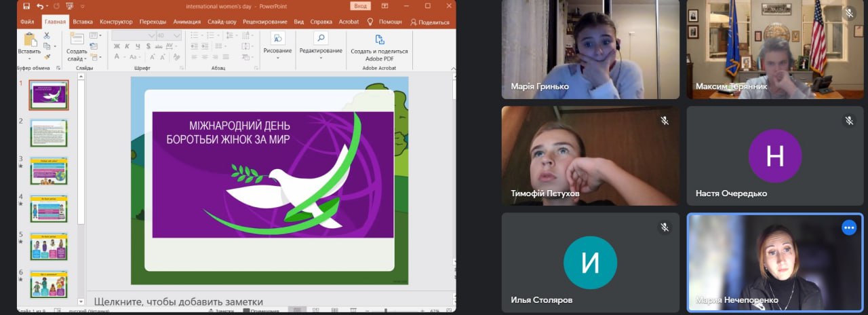
Task: Click the three-dot options on Мария Нечепоренко's tile
Action: click(849, 227)
